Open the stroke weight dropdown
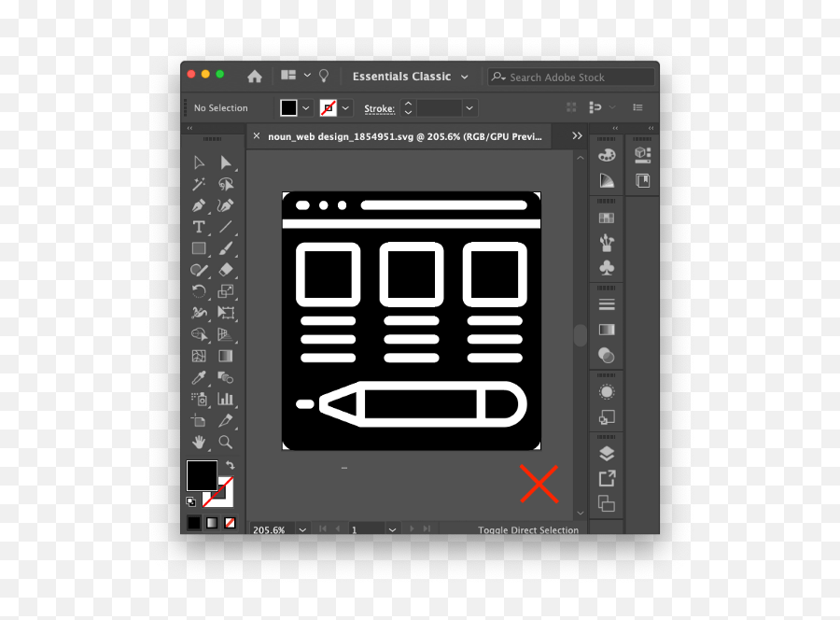Image resolution: width=840 pixels, height=620 pixels. click(469, 108)
